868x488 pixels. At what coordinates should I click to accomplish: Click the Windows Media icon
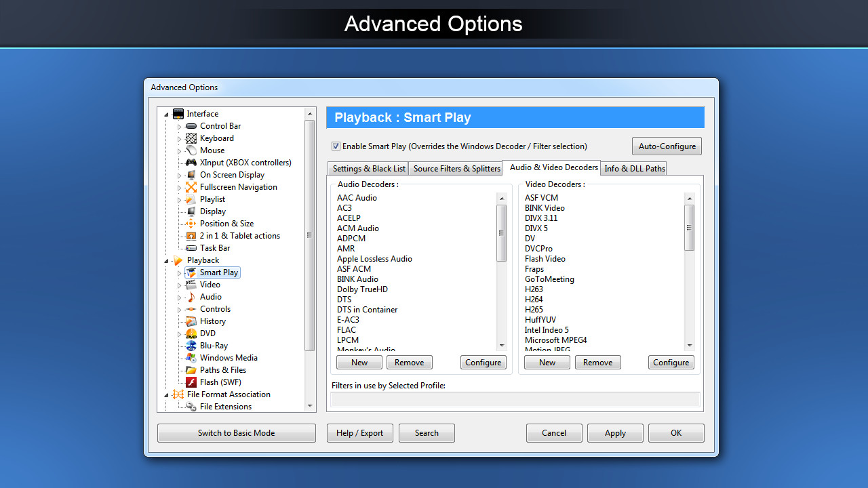(x=191, y=357)
